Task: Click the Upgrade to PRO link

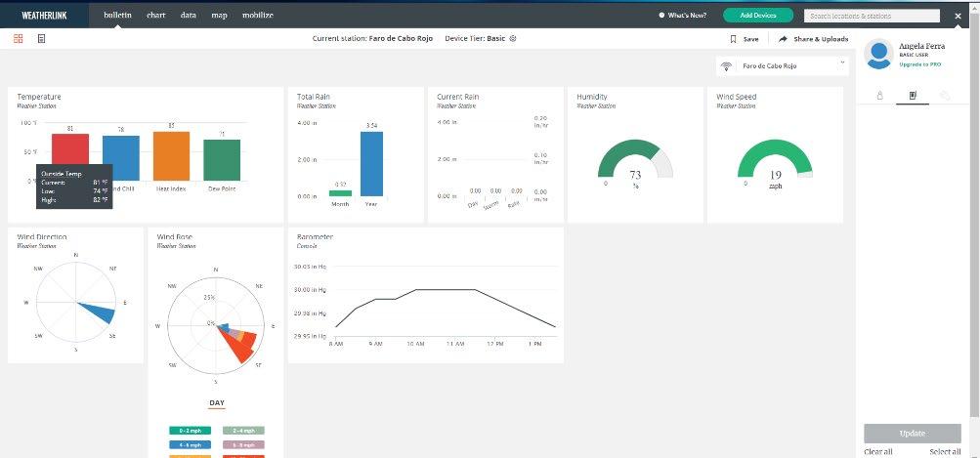Action: click(x=920, y=64)
